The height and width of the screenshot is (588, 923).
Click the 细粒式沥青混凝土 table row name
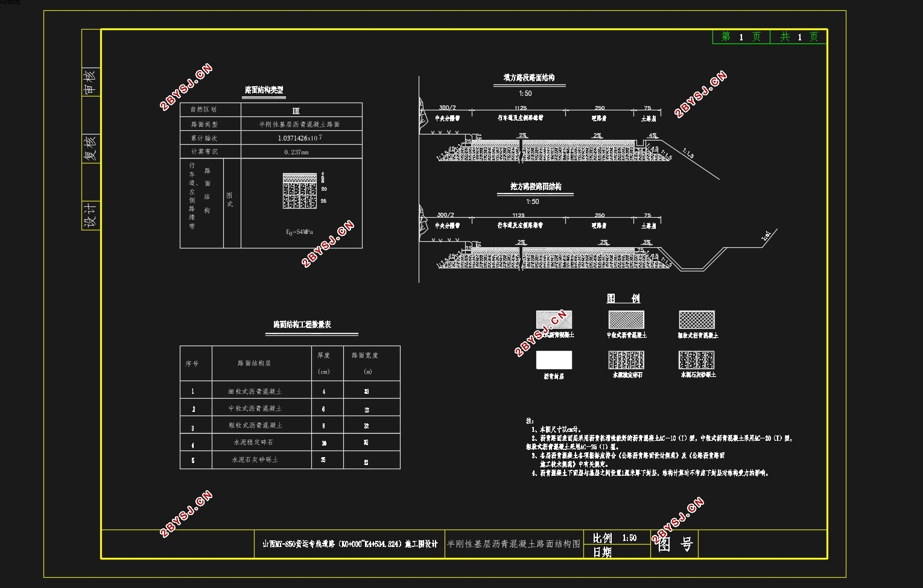[255, 391]
